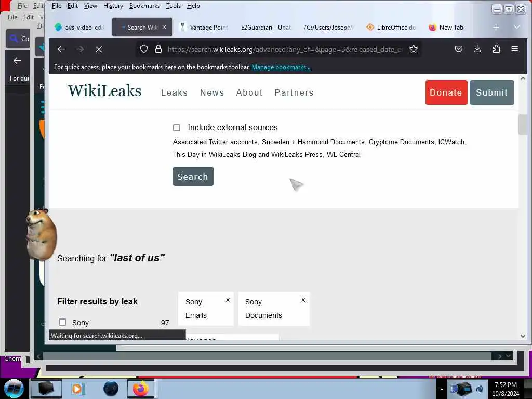Open Manage bookmarks link
The height and width of the screenshot is (399, 532).
click(281, 67)
